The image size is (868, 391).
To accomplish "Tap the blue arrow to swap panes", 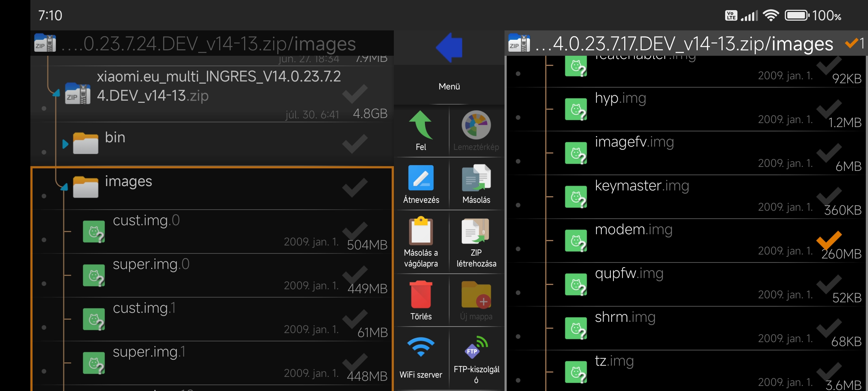I will pyautogui.click(x=449, y=47).
